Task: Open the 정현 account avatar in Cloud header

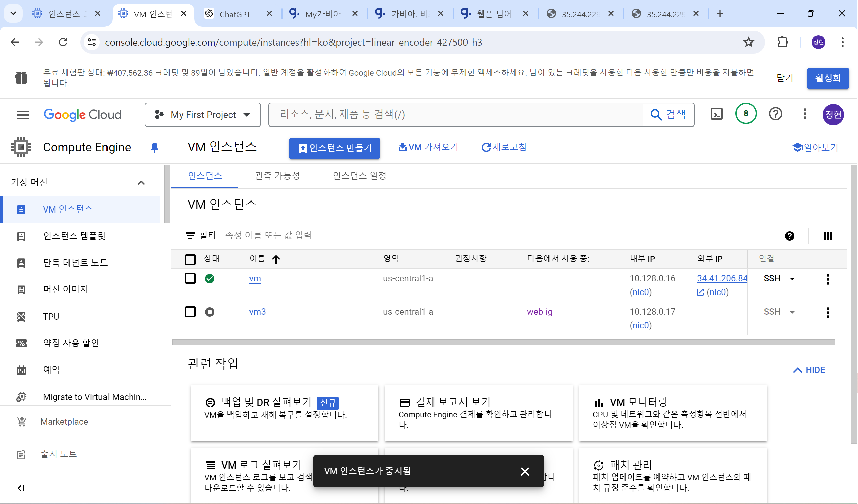Action: click(833, 115)
